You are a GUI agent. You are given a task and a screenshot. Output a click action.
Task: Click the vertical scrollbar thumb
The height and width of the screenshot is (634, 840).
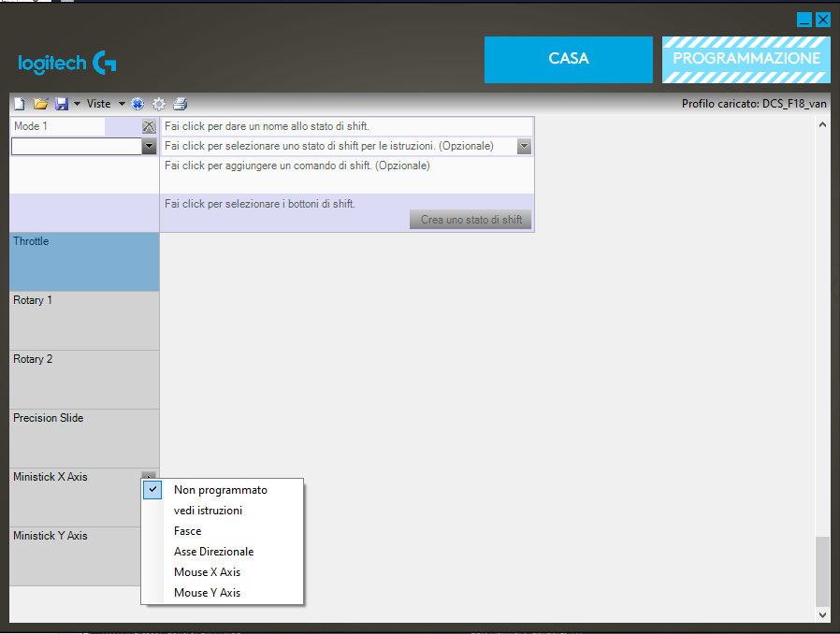tap(822, 571)
